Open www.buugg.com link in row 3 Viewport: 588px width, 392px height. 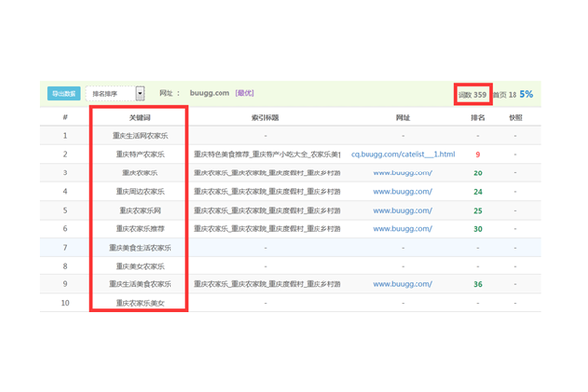403,172
